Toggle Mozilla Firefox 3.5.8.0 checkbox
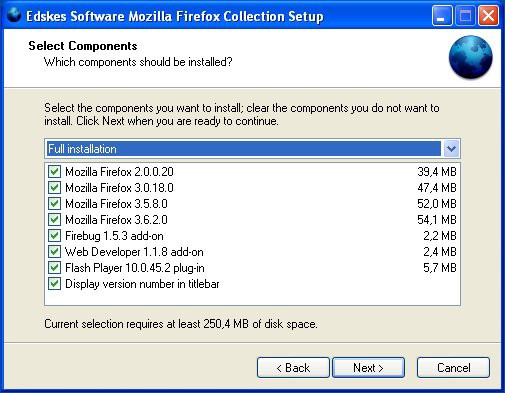This screenshot has height=393, width=505. (x=54, y=204)
